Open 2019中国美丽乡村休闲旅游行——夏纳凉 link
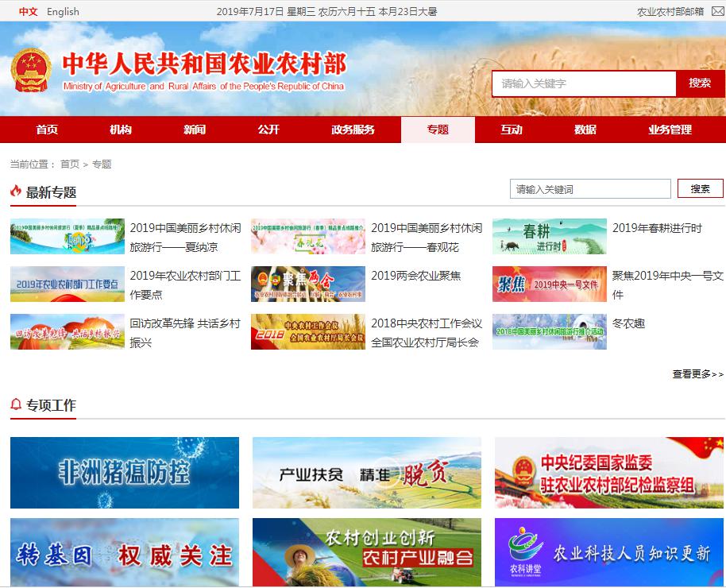Viewport: 726px width, 588px height. coord(185,238)
